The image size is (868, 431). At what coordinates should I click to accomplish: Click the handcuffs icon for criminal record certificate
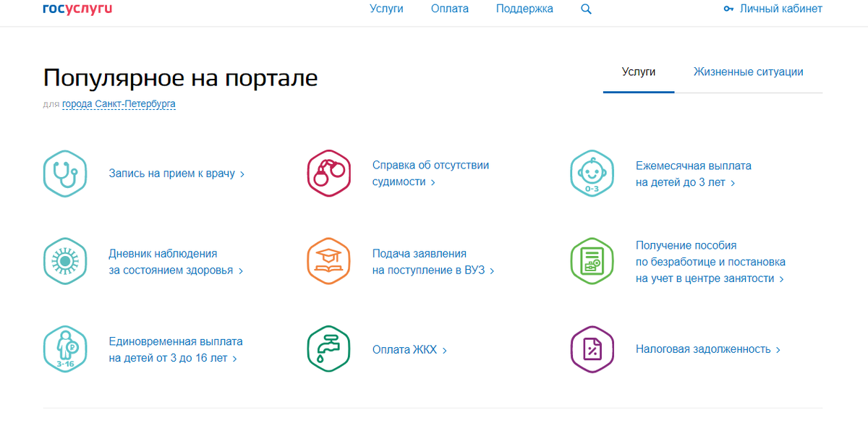tap(328, 174)
